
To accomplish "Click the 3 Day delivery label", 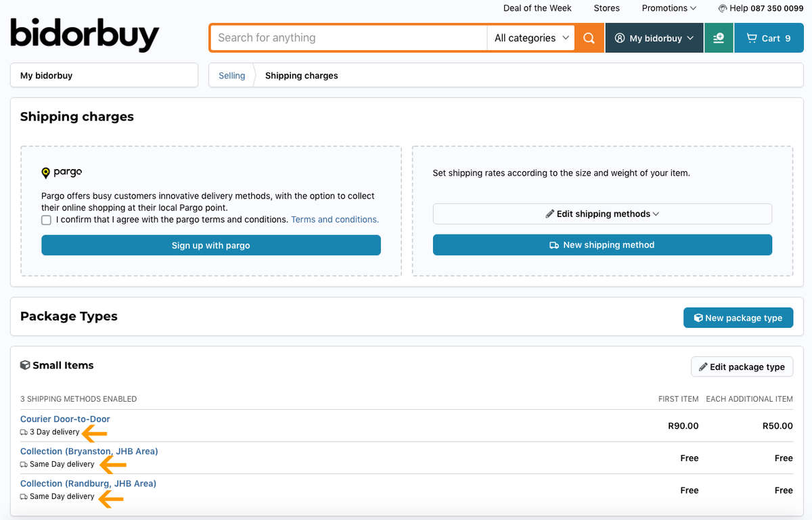I will pyautogui.click(x=54, y=432).
